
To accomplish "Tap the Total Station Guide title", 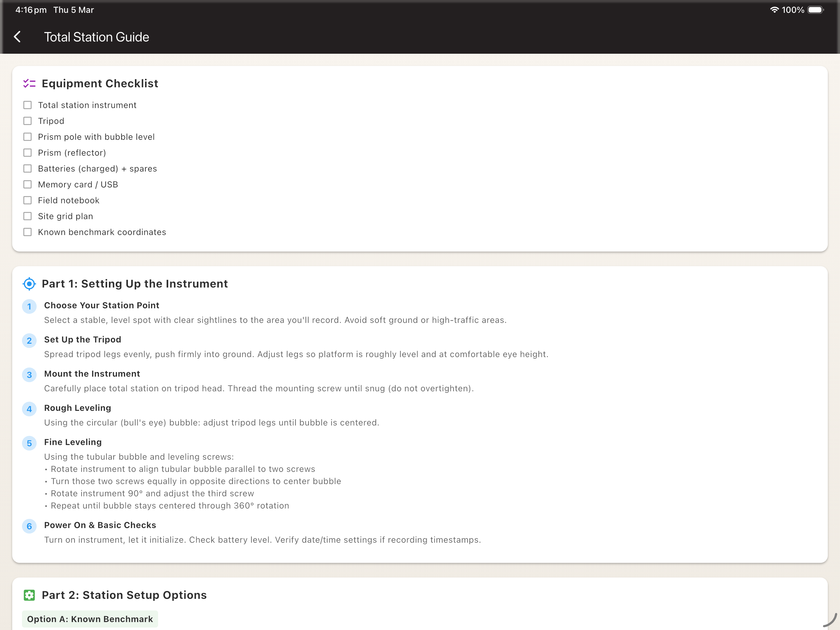I will click(x=96, y=37).
